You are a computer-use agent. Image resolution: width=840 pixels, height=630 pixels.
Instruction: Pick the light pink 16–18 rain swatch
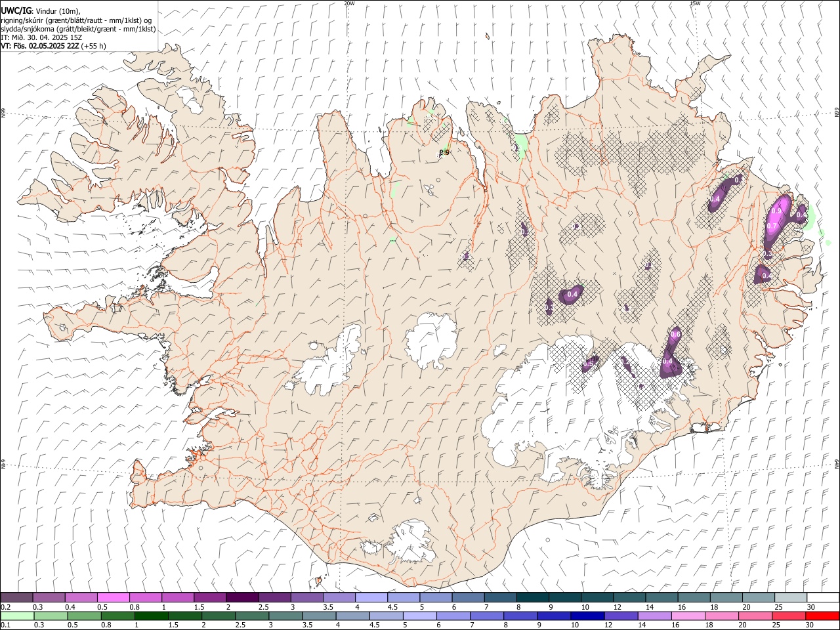[688, 616]
